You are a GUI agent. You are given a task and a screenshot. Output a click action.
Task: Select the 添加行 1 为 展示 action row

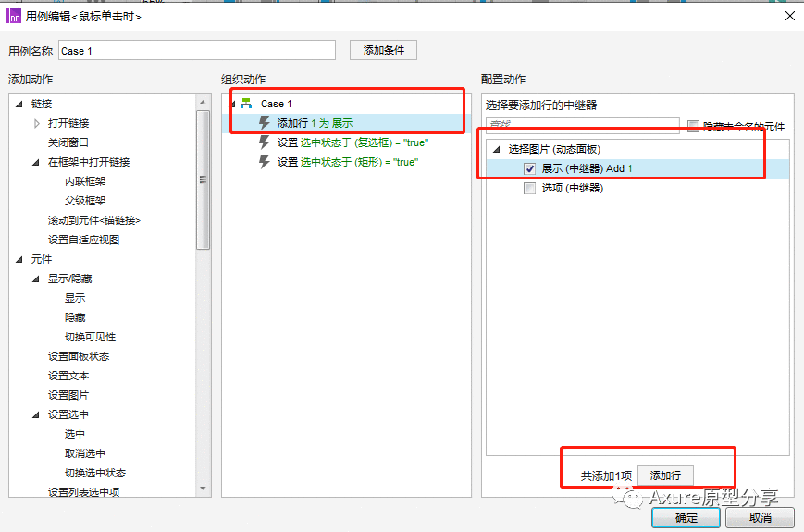click(x=346, y=123)
